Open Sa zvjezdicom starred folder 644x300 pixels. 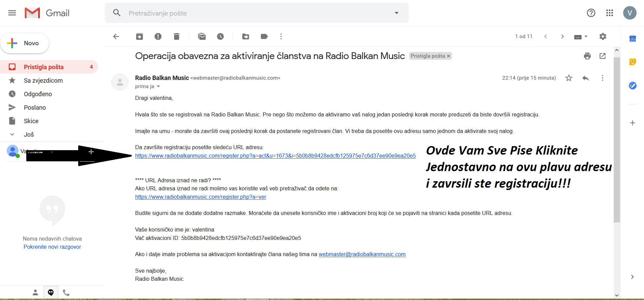pos(49,80)
